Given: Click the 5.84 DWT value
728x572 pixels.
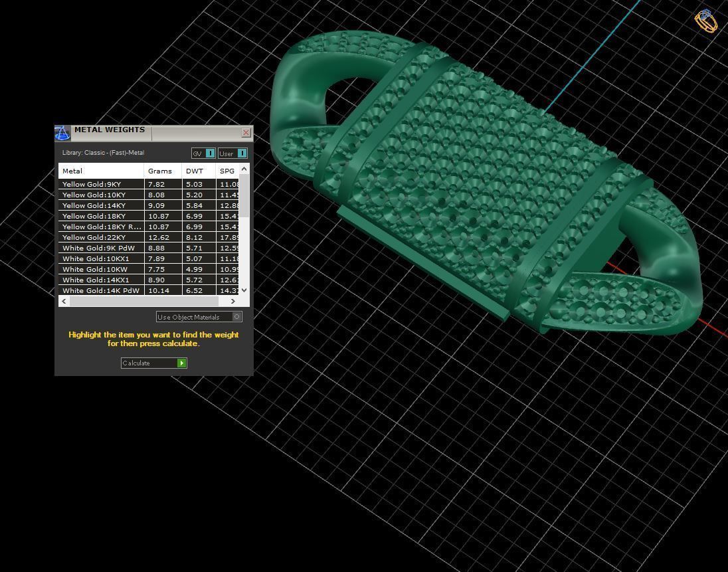Looking at the screenshot, I should (194, 206).
